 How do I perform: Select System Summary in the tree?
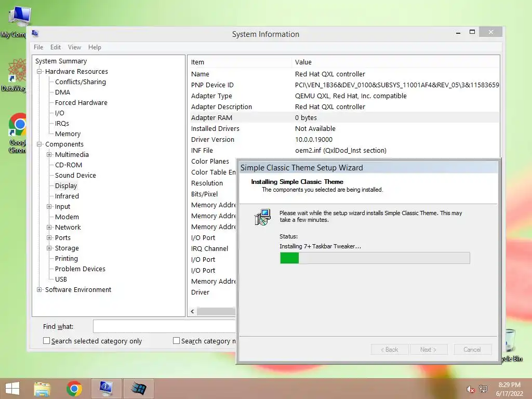tap(61, 61)
